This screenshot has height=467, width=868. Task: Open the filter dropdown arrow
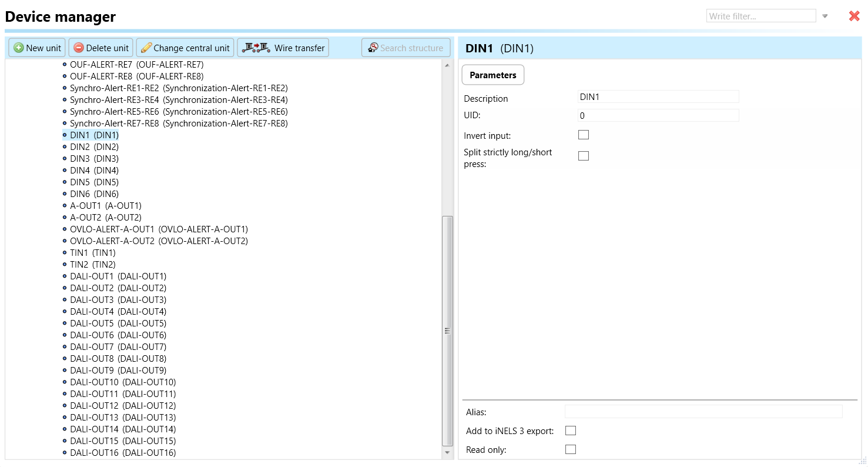click(825, 16)
